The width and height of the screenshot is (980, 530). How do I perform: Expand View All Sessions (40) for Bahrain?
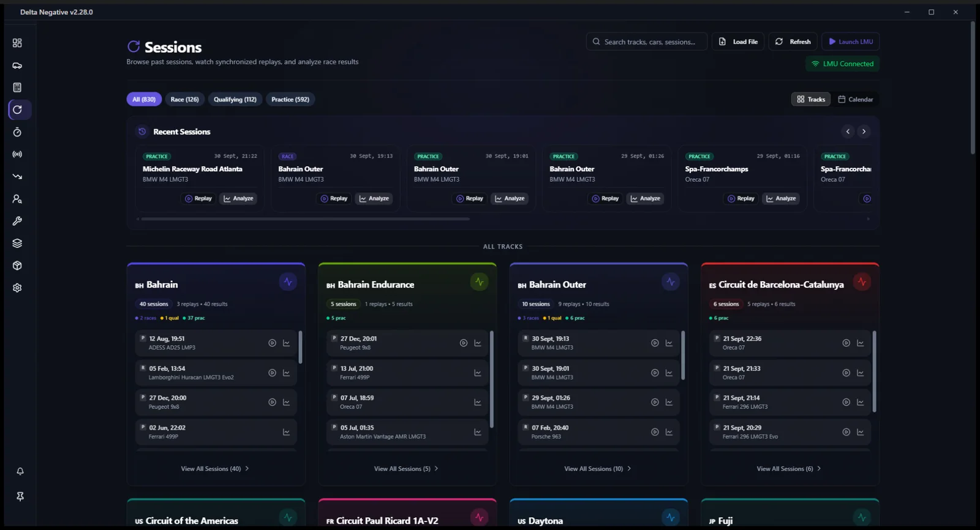215,469
